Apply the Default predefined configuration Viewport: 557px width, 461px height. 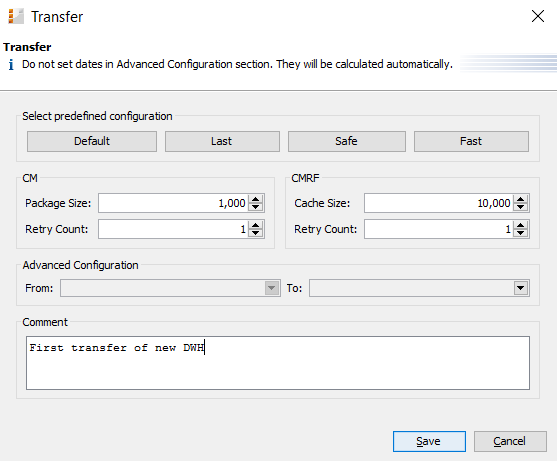[x=92, y=141]
